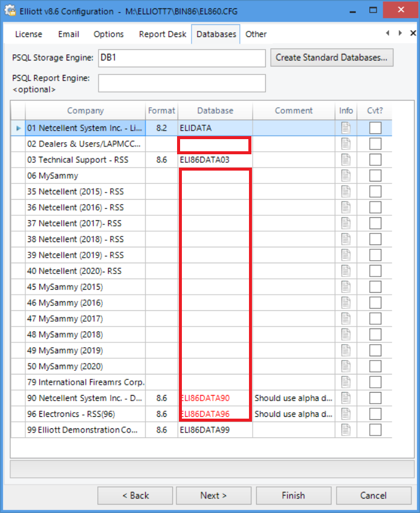This screenshot has width=420, height=513.
Task: Sort by the Format column header
Action: click(161, 111)
